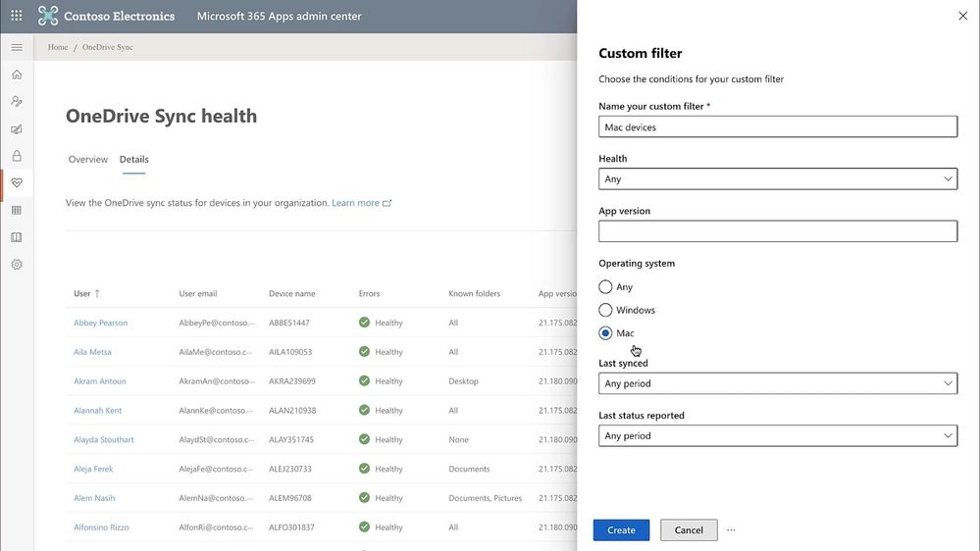Open the learn book icon in sidebar
980x551 pixels.
[17, 237]
